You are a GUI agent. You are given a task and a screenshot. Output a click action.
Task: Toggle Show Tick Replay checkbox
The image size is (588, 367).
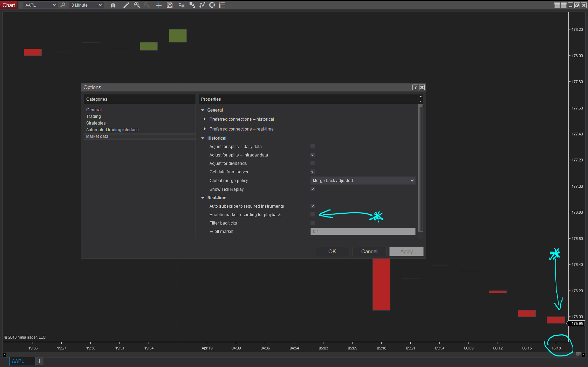point(313,189)
